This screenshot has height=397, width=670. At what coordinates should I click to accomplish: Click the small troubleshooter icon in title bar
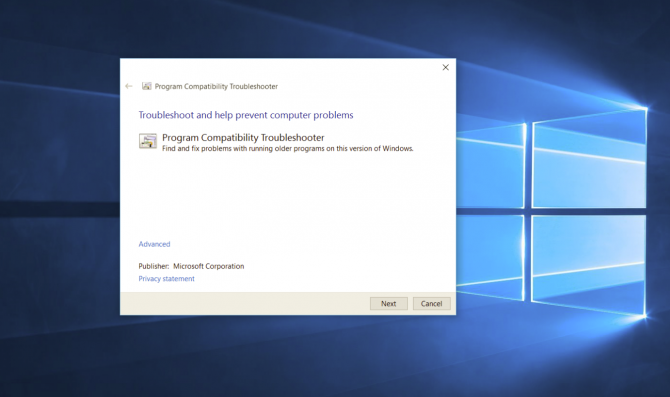tap(147, 86)
